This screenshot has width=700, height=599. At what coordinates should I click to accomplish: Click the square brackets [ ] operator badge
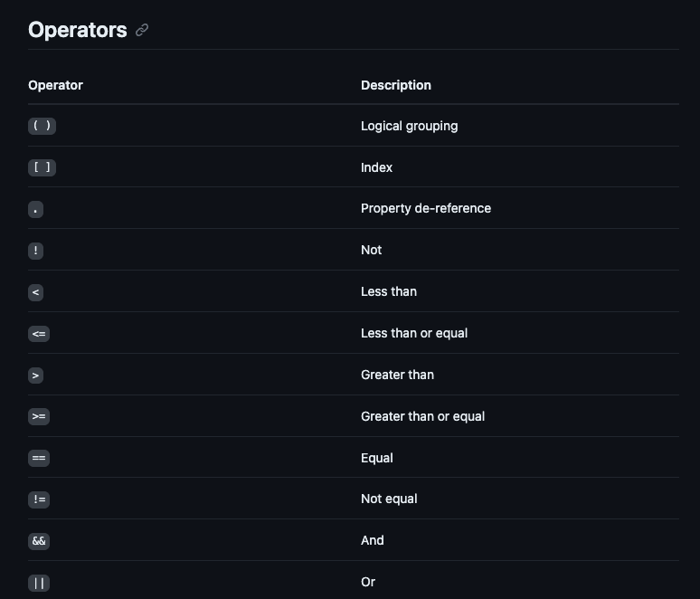[42, 167]
